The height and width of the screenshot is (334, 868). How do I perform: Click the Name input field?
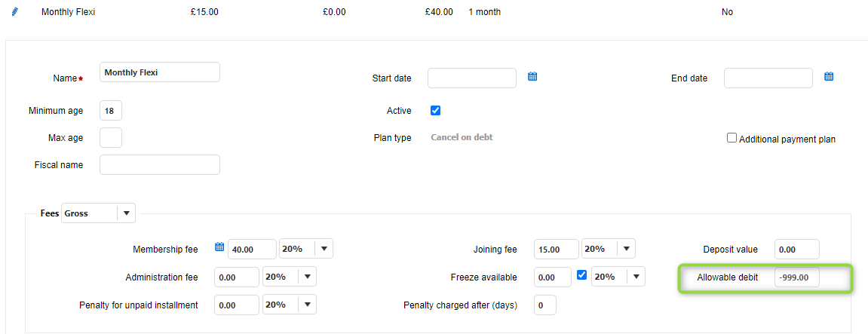[159, 72]
